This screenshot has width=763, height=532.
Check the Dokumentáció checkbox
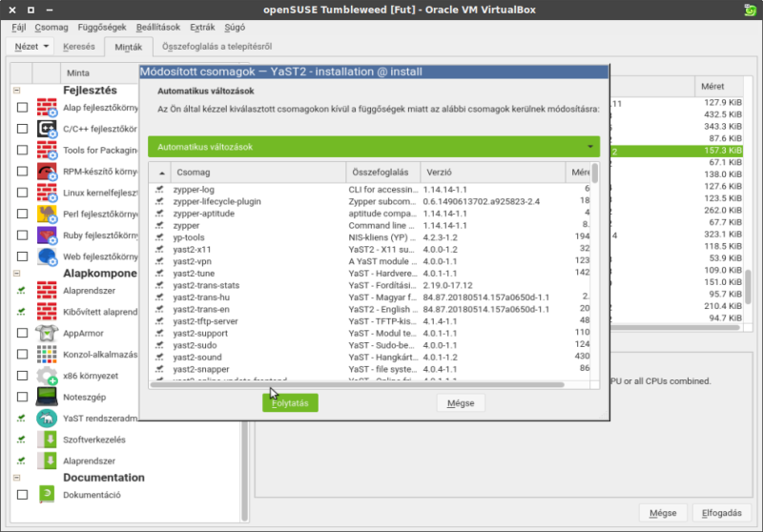[x=22, y=495]
